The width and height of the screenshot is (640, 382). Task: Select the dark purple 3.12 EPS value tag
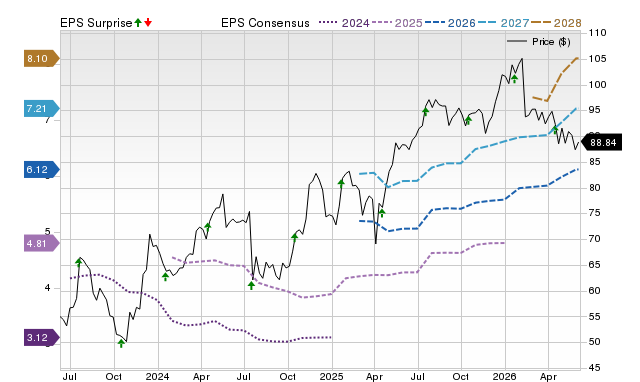pyautogui.click(x=42, y=338)
